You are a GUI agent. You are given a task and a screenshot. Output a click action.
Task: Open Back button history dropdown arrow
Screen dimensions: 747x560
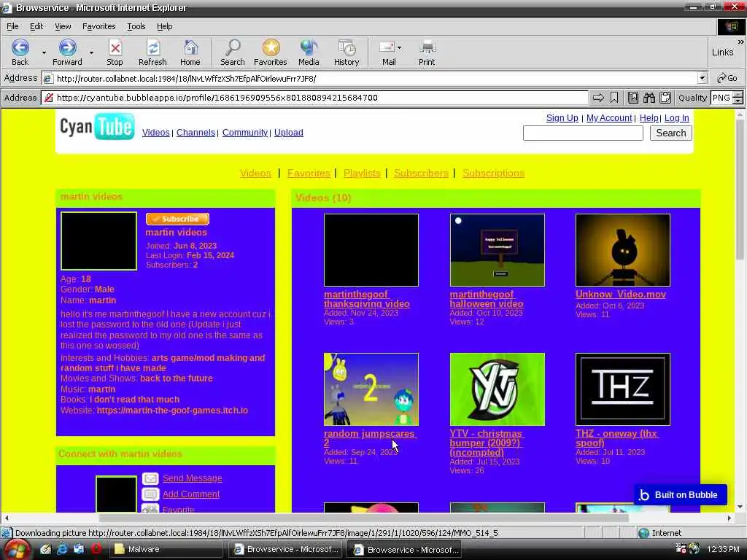(44, 52)
